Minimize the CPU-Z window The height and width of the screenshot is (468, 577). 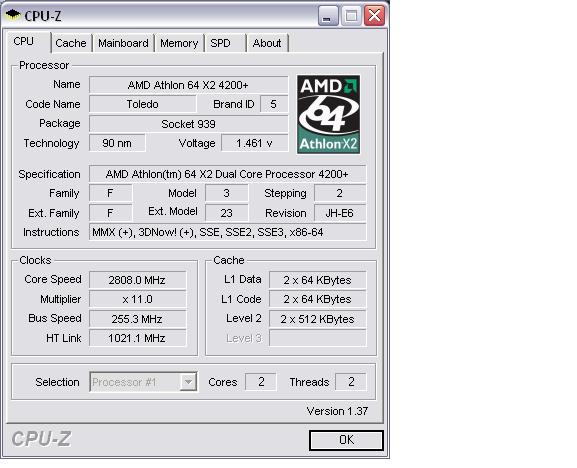(328, 16)
